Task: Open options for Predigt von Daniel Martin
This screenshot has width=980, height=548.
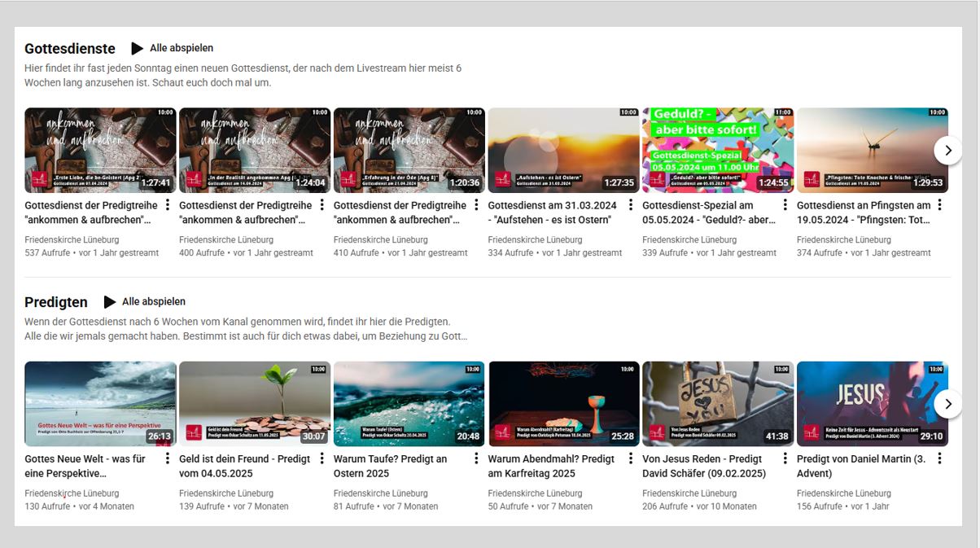Action: pos(940,458)
